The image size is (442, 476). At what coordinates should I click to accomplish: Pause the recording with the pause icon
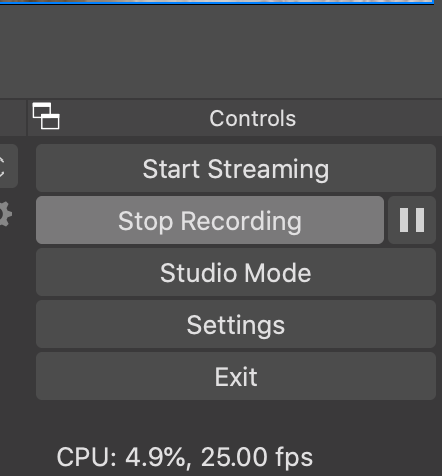click(412, 220)
